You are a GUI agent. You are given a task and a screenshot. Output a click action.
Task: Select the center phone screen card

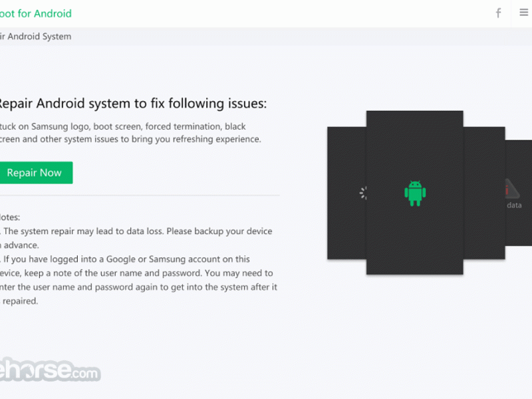[x=414, y=192]
